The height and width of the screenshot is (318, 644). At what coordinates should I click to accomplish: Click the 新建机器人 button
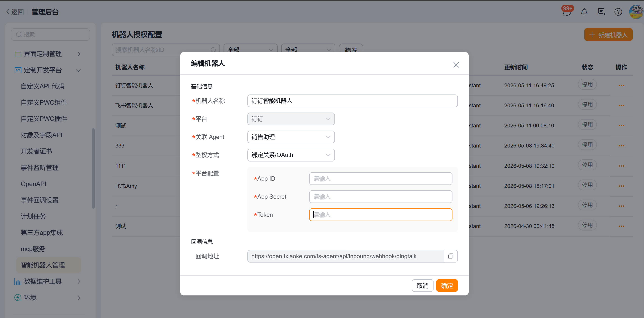[608, 35]
